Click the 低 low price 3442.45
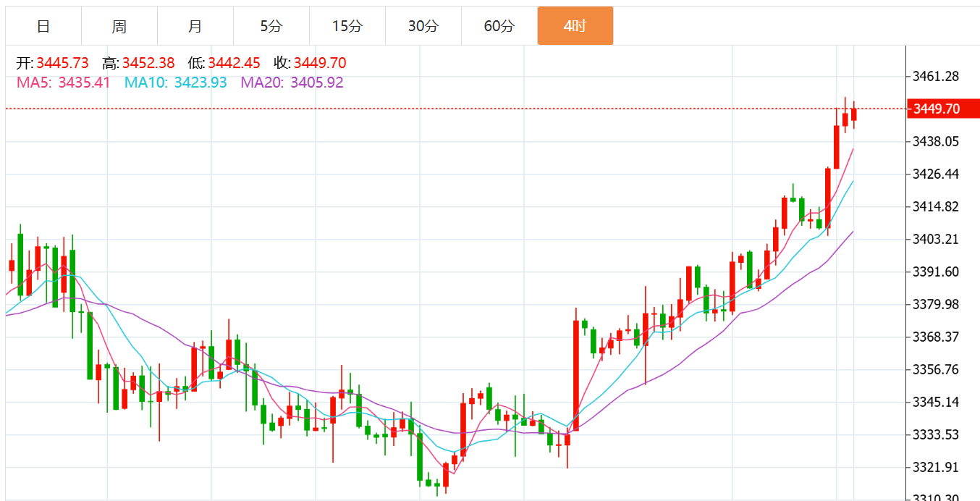Image resolution: width=980 pixels, height=501 pixels. [x=234, y=63]
